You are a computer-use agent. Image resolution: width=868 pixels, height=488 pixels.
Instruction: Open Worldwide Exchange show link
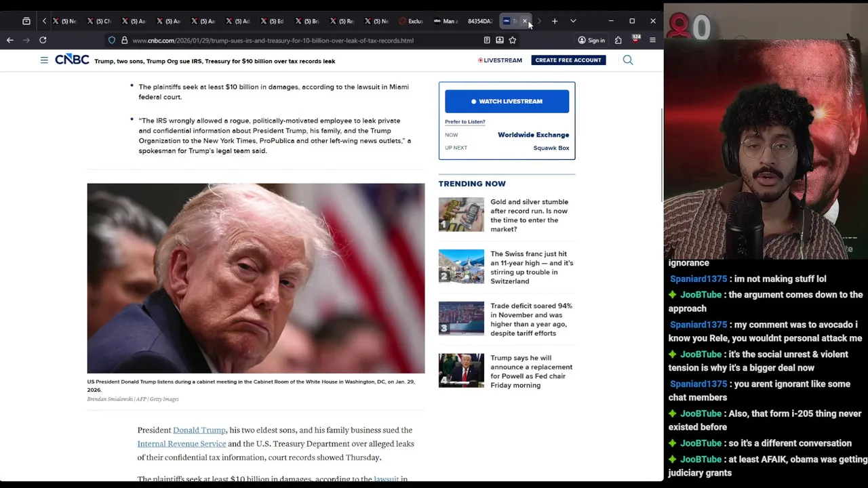click(x=534, y=135)
